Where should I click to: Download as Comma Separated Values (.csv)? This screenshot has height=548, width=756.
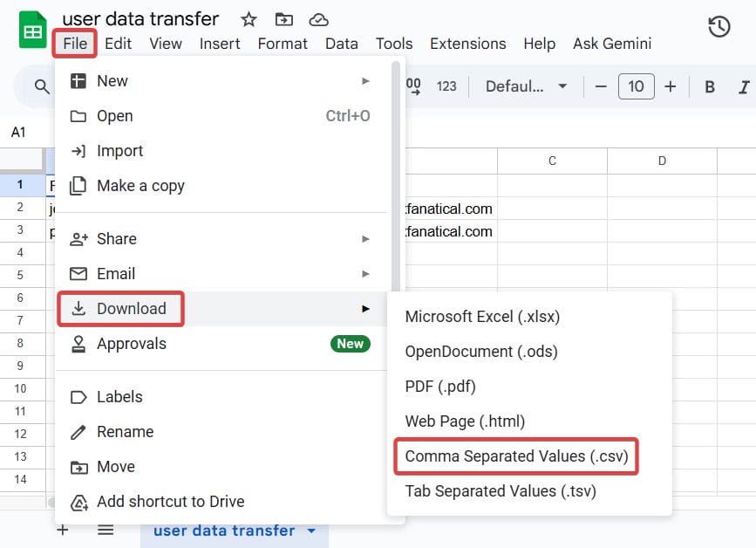coord(516,456)
